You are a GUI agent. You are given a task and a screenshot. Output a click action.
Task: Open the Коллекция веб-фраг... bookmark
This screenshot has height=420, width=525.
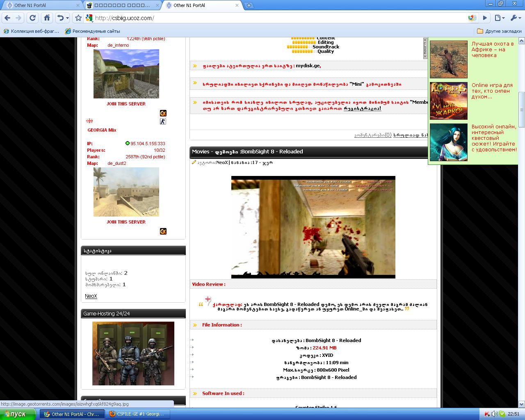pos(31,31)
